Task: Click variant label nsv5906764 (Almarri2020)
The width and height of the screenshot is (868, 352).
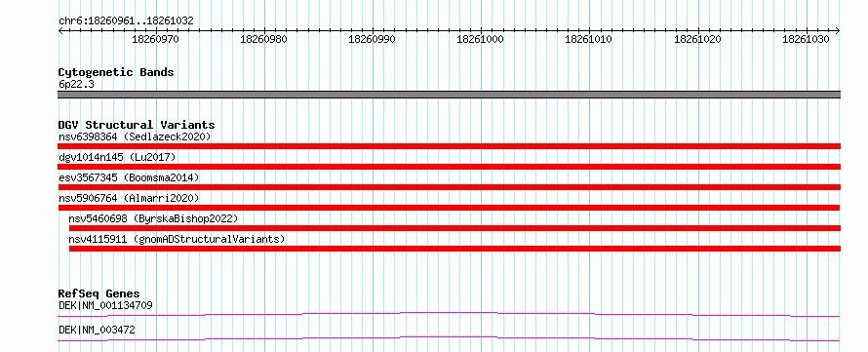Action: [x=129, y=198]
